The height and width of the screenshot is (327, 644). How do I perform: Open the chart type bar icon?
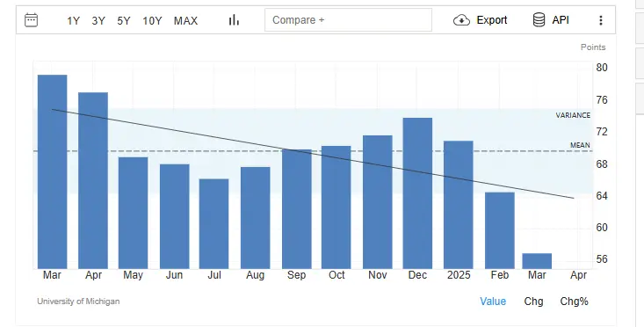click(x=234, y=19)
